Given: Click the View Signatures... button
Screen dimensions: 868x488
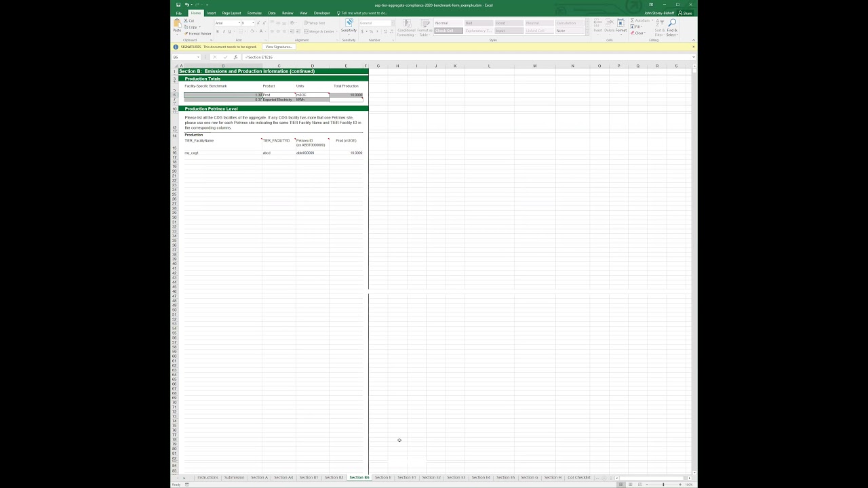Looking at the screenshot, I should (279, 47).
